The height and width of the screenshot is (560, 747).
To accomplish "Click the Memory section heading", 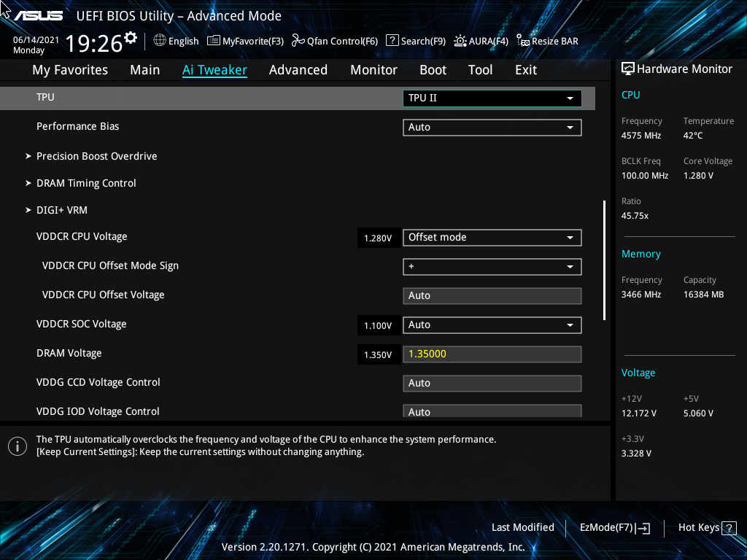I will [641, 254].
